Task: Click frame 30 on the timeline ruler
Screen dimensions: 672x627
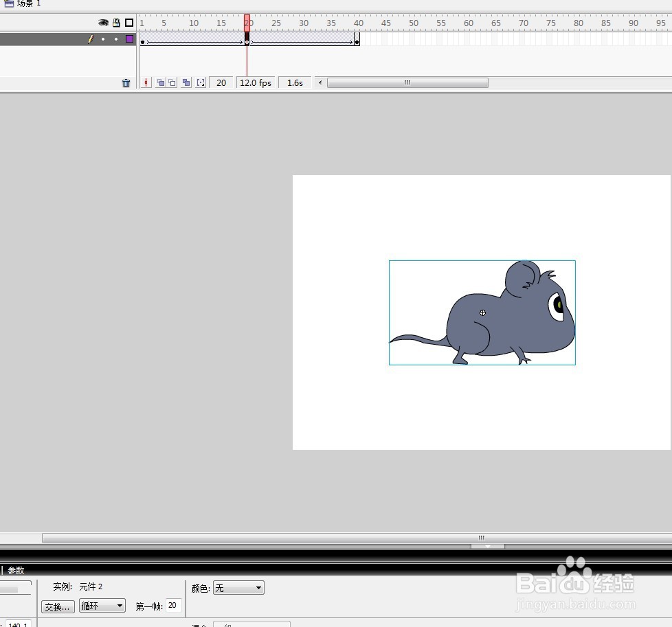Action: [304, 23]
